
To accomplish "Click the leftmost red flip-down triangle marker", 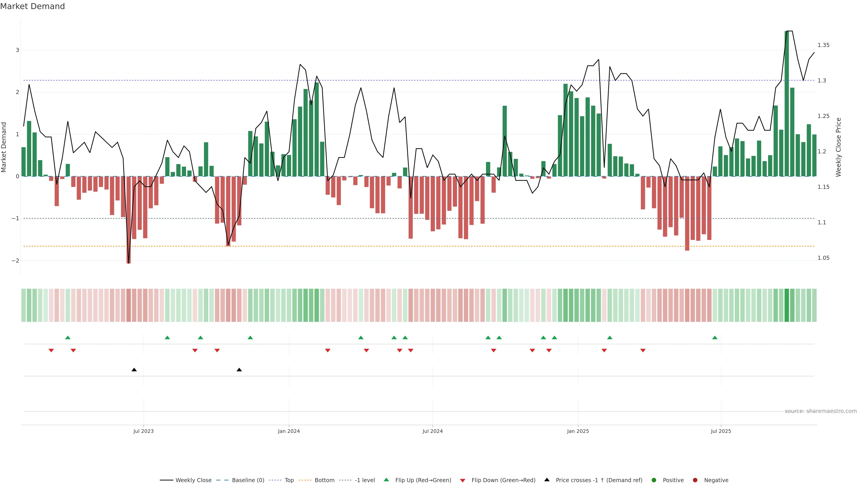I will tap(51, 351).
